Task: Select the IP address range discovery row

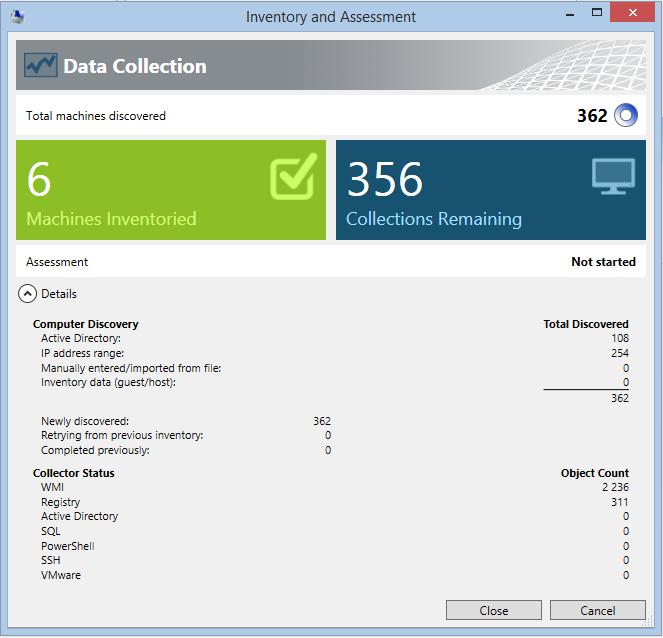Action: pos(82,353)
